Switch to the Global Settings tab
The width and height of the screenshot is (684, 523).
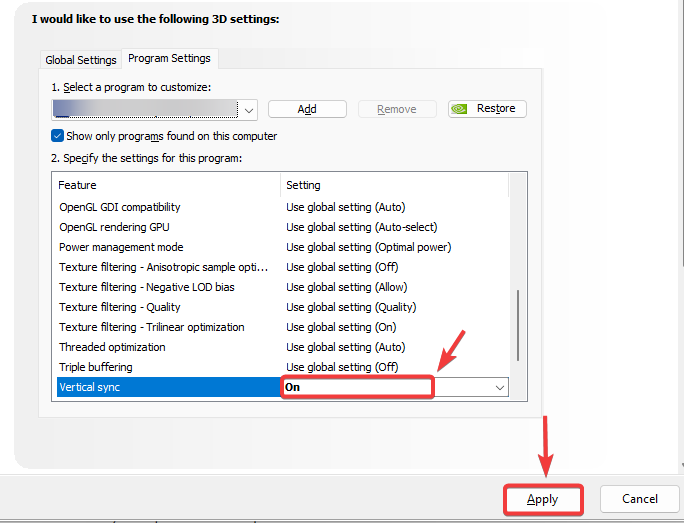[81, 60]
